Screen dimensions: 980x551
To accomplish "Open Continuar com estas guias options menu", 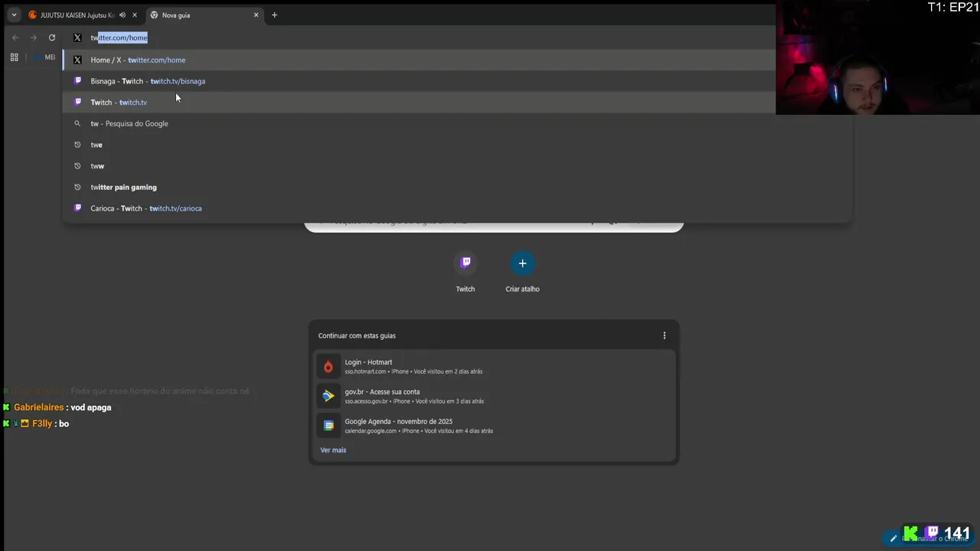I will pos(665,335).
